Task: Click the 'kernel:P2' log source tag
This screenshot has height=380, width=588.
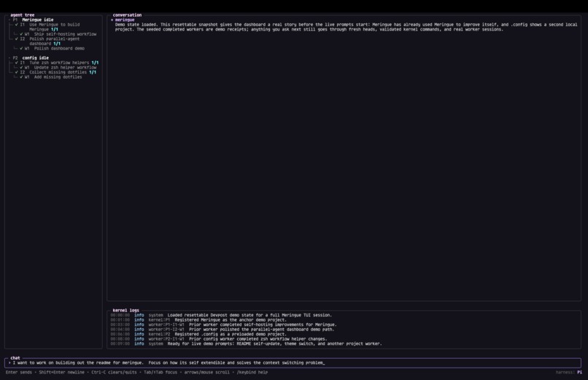Action: click(x=159, y=334)
